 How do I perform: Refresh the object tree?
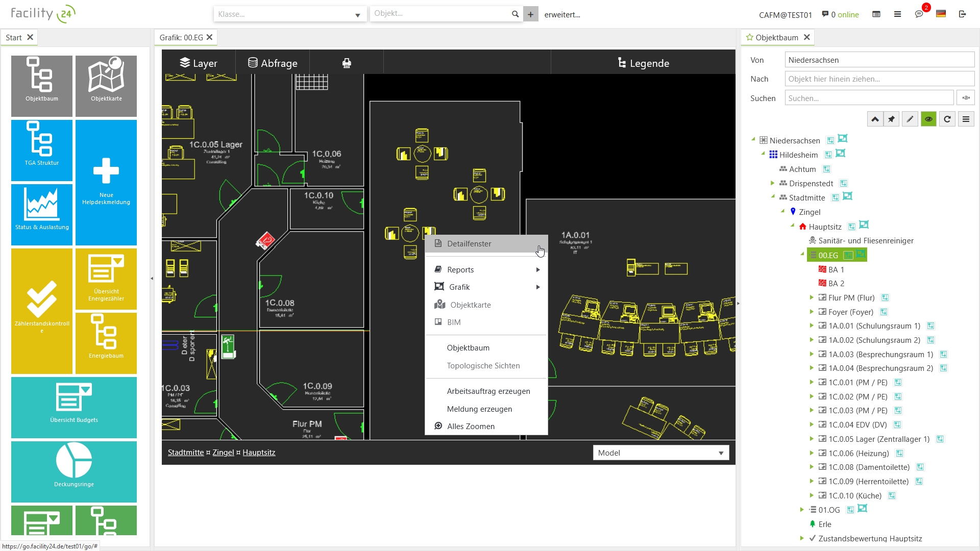point(947,119)
